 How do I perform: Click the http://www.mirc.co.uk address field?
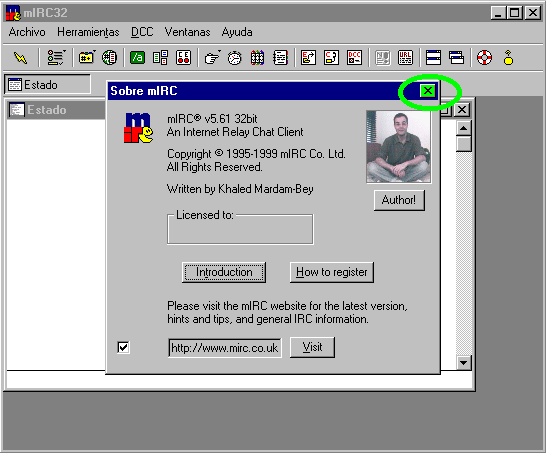click(225, 348)
